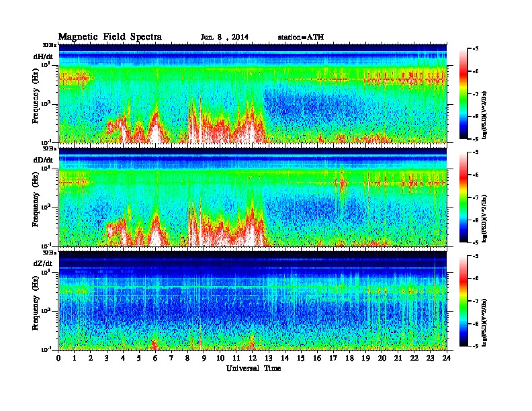Click the dZ/dt spectrogram plot
This screenshot has width=532, height=411.
[x=253, y=300]
